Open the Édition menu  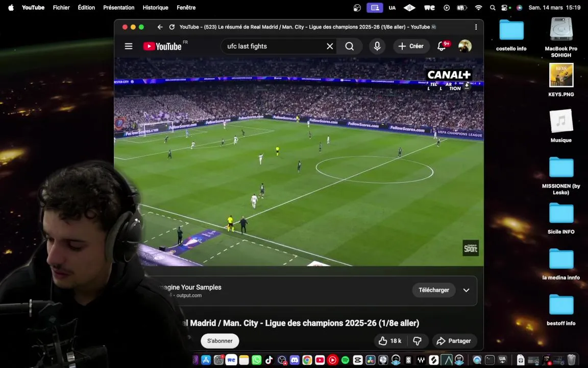pos(86,8)
